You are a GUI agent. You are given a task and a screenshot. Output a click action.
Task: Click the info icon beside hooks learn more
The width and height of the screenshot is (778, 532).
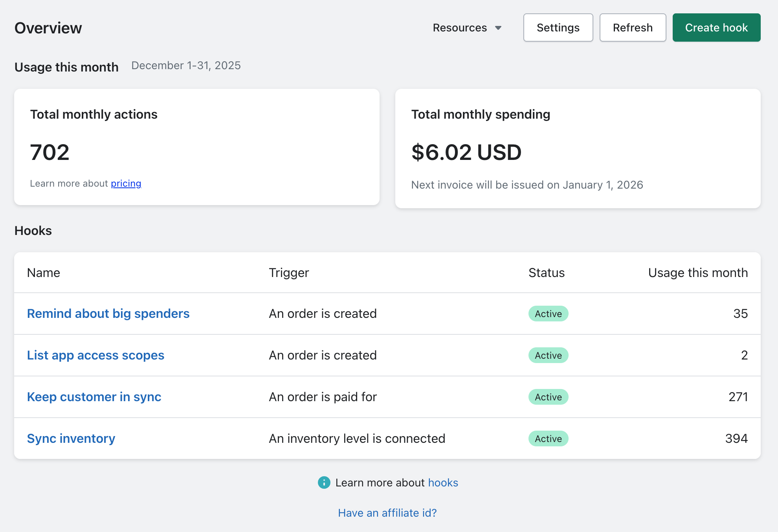(323, 482)
